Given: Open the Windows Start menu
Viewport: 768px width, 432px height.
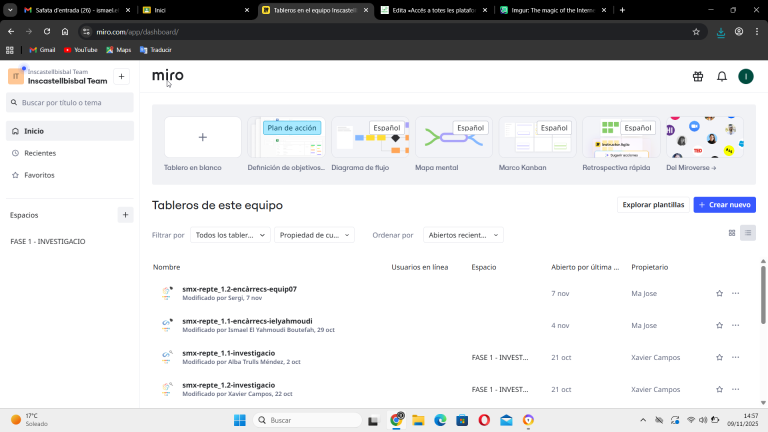Looking at the screenshot, I should [x=240, y=420].
